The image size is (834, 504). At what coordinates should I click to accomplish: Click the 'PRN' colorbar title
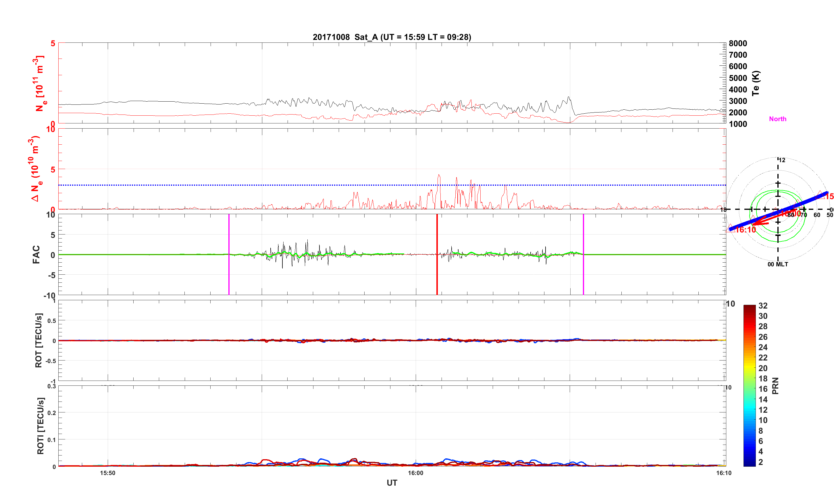point(775,386)
